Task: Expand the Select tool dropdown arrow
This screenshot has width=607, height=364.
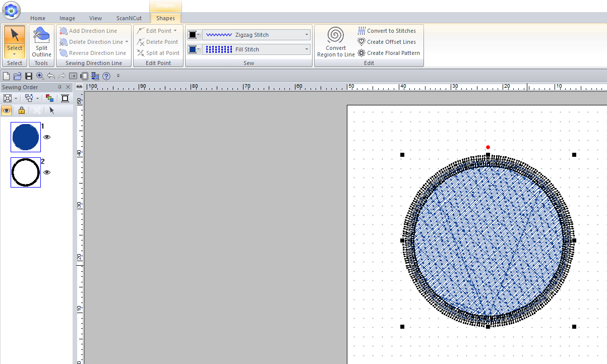Action: tap(15, 54)
